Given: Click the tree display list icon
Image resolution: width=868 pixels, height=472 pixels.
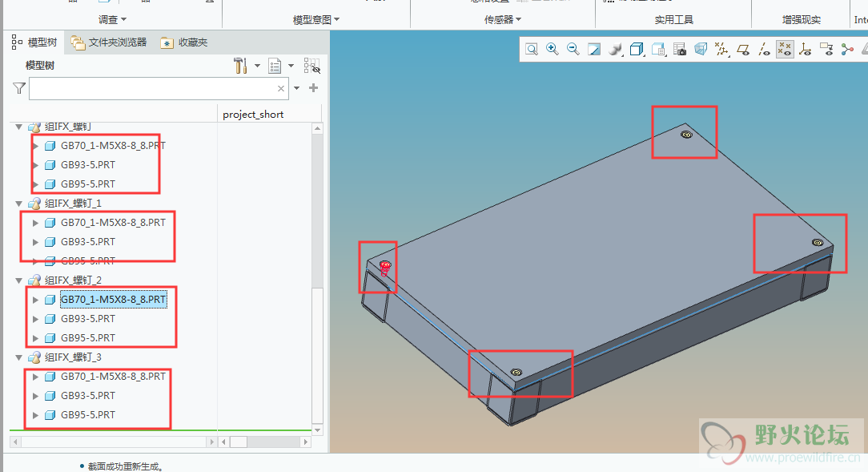Looking at the screenshot, I should coord(275,66).
